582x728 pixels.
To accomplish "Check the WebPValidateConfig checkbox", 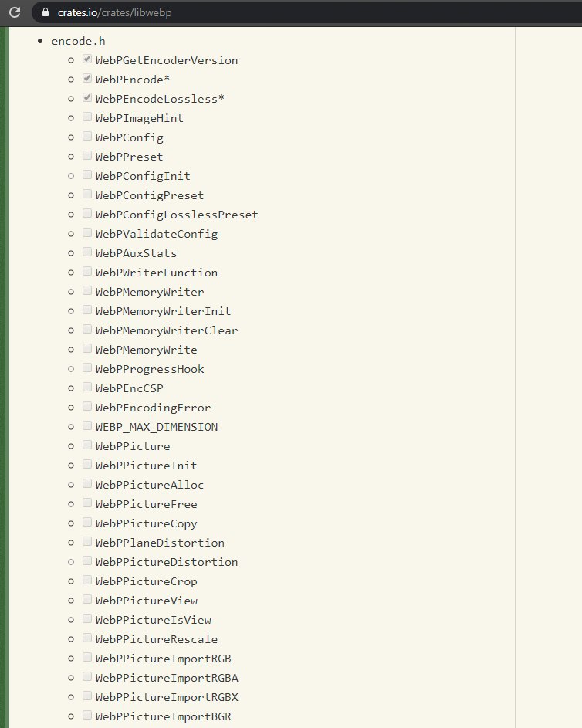I will click(x=87, y=232).
